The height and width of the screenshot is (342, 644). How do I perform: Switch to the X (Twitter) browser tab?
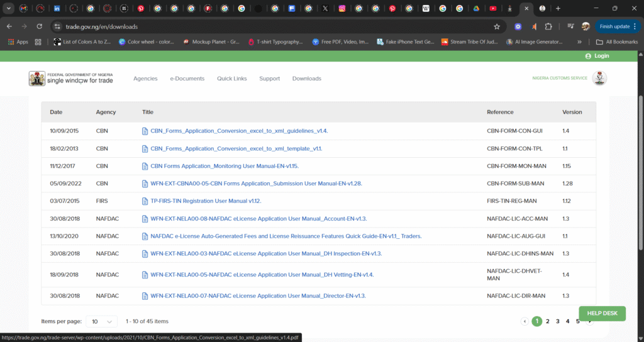click(325, 9)
